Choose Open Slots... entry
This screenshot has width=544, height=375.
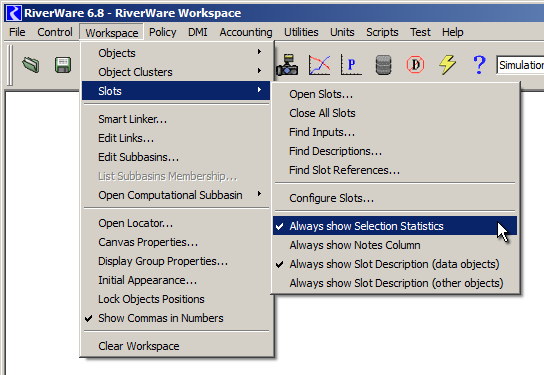click(x=395, y=94)
